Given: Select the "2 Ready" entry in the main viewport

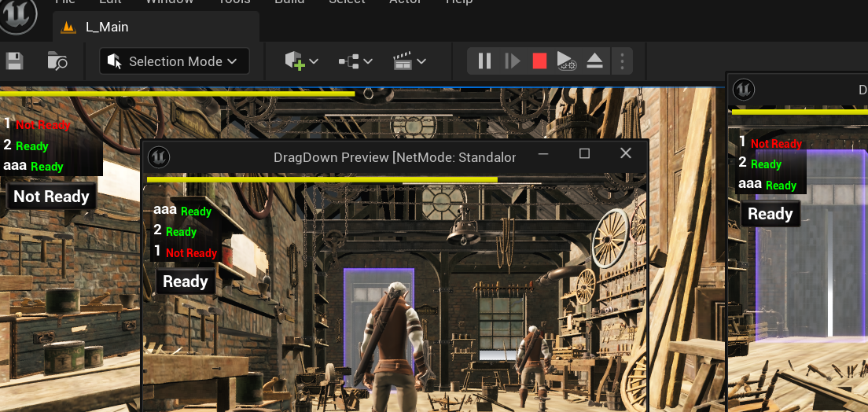Looking at the screenshot, I should click(x=26, y=145).
